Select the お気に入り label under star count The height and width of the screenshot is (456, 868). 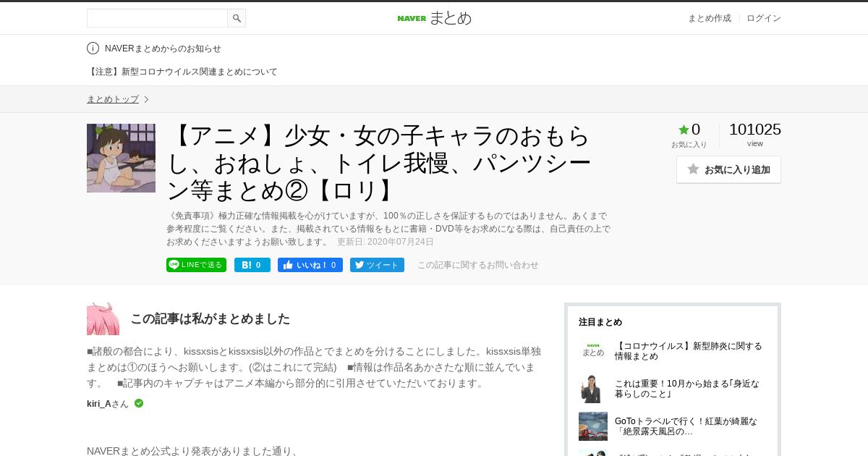[x=689, y=144]
